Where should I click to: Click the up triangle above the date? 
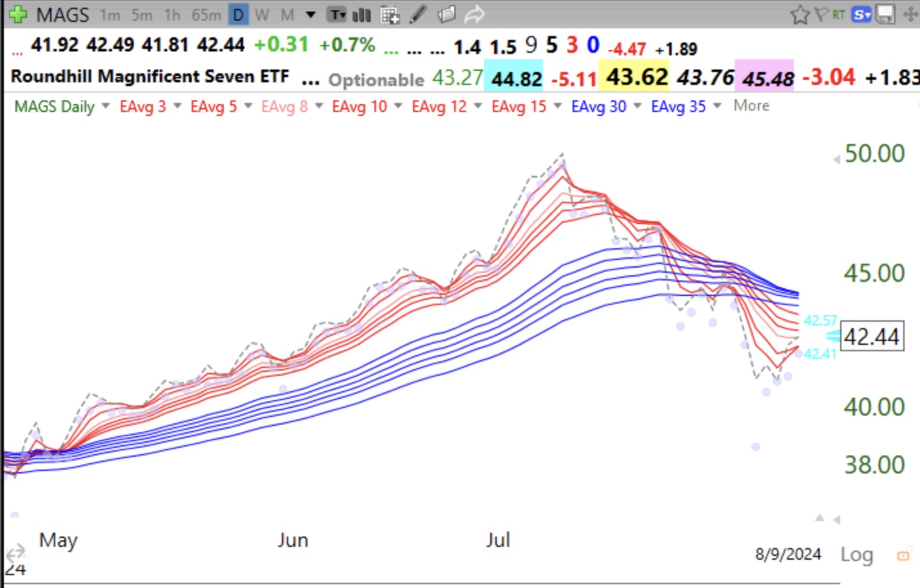tap(820, 517)
